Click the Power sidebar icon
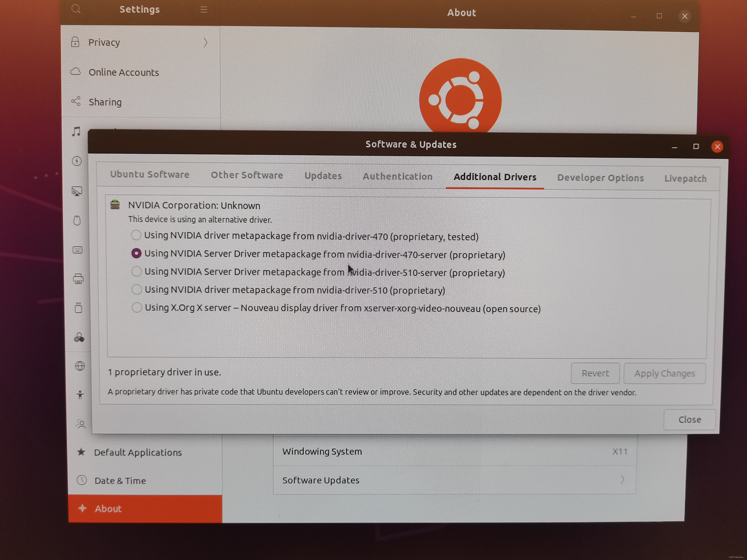Image resolution: width=747 pixels, height=560 pixels. [x=77, y=161]
